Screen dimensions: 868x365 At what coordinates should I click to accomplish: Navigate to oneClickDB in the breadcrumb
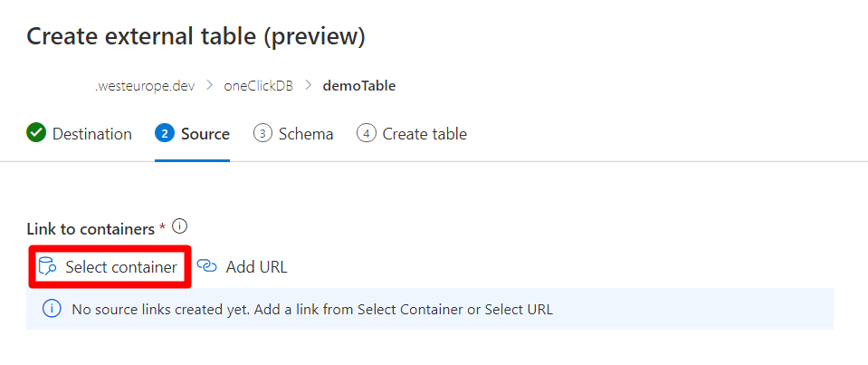click(x=258, y=86)
